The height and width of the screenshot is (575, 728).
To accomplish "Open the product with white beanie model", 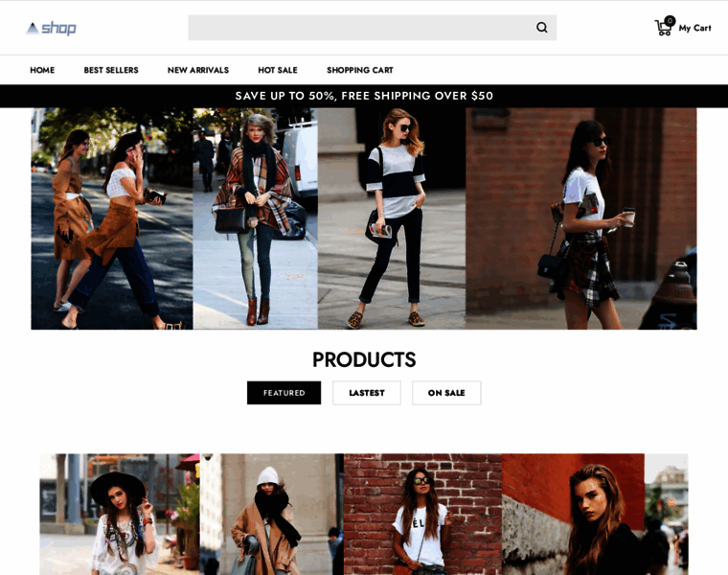I will tap(272, 515).
